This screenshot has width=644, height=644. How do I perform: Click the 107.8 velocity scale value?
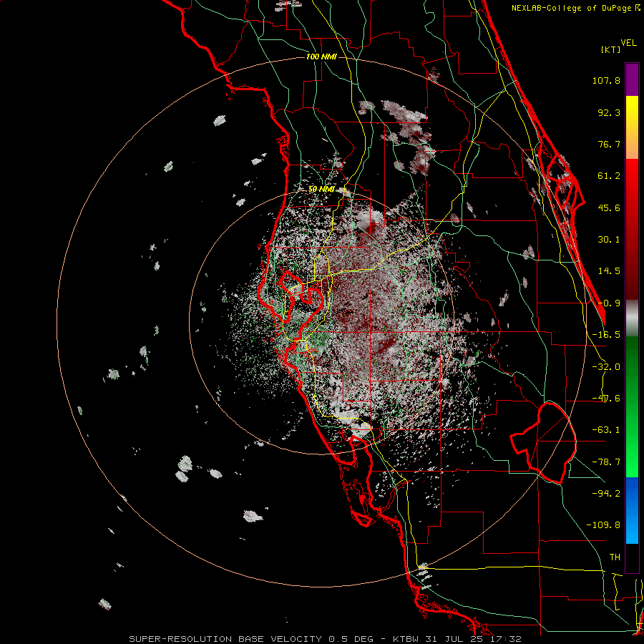[x=606, y=80]
